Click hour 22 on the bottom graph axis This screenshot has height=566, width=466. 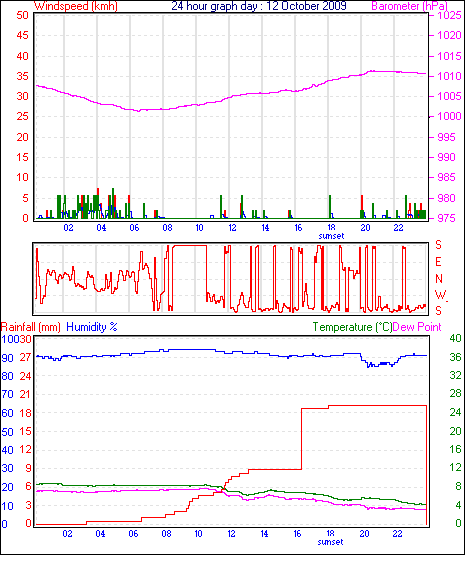click(x=397, y=534)
